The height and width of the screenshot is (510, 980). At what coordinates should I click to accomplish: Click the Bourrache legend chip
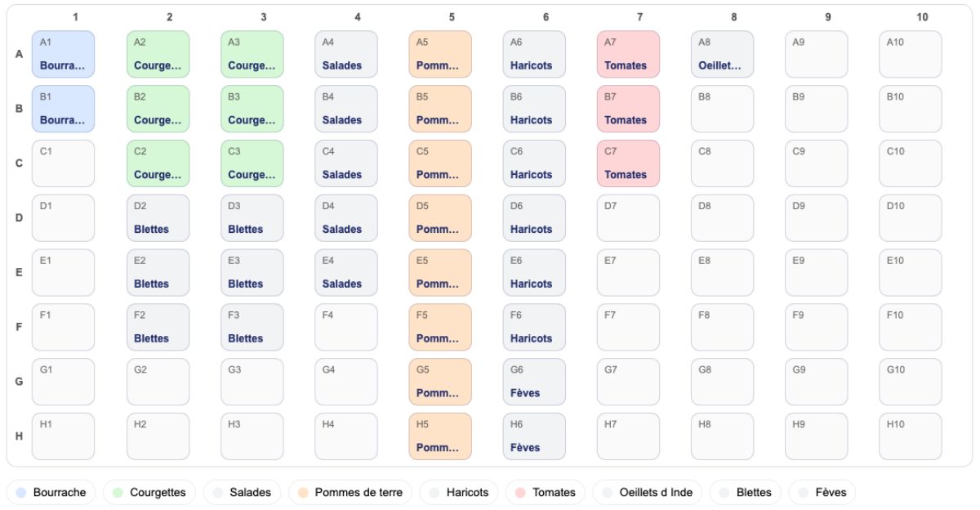(x=51, y=492)
